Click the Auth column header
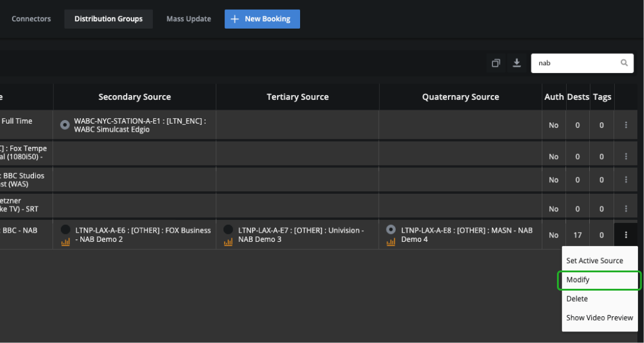Screen dimensions: 644x343 pos(554,97)
